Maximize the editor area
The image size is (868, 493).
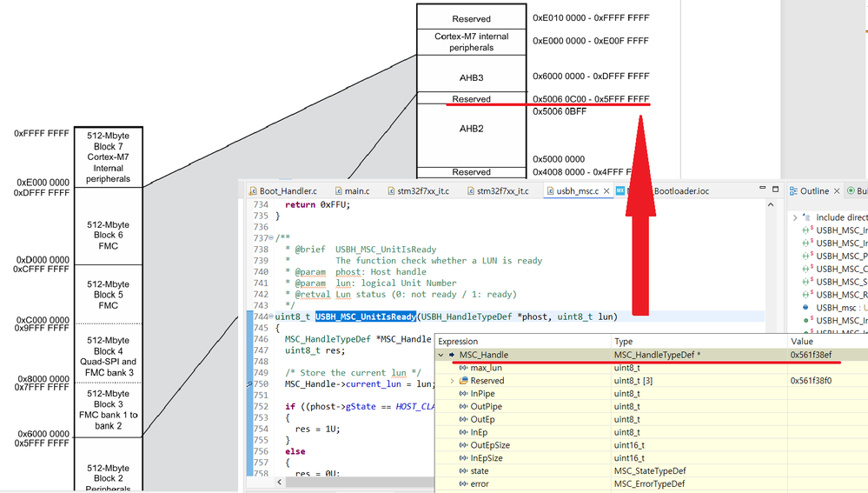(x=776, y=189)
